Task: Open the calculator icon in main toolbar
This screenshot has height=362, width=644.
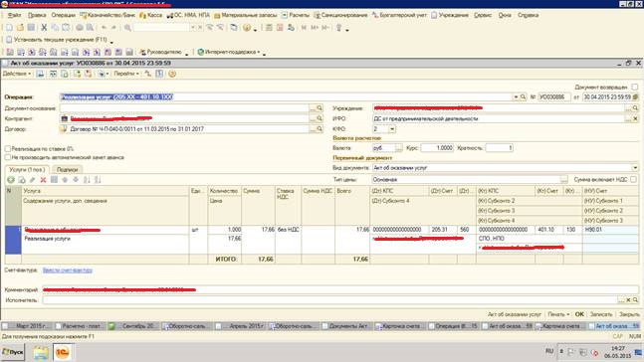Action: 269,28
